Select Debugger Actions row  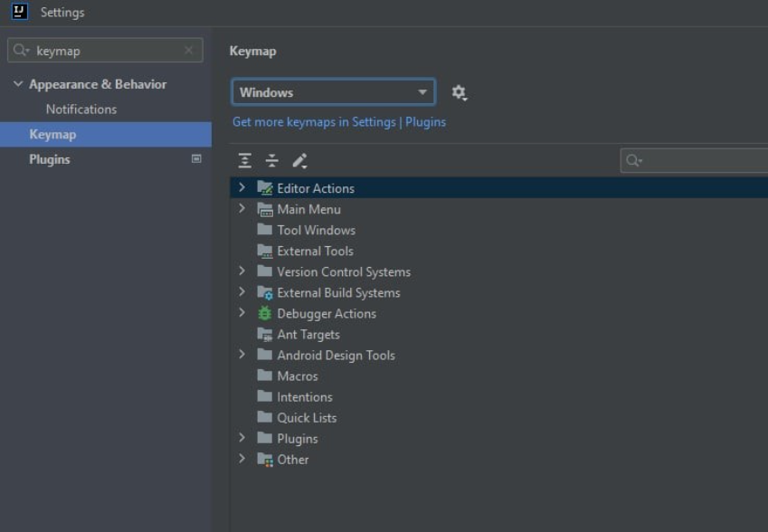coord(499,314)
